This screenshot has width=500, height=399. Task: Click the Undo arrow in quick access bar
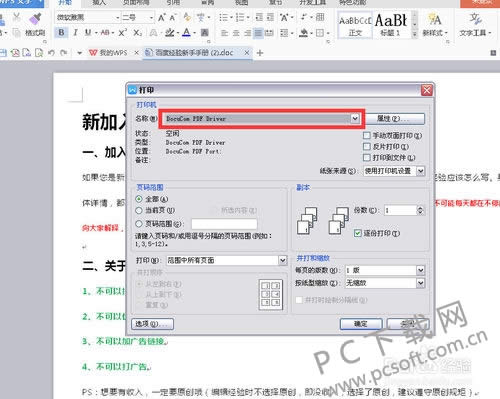[51, 53]
